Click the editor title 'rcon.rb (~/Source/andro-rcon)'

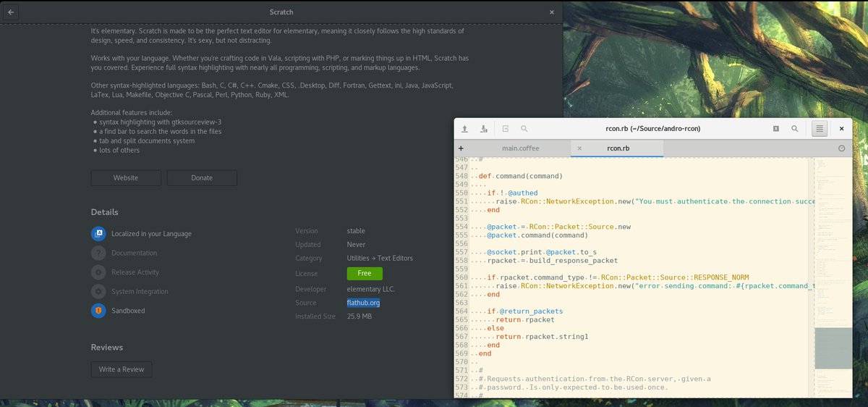[x=652, y=128]
